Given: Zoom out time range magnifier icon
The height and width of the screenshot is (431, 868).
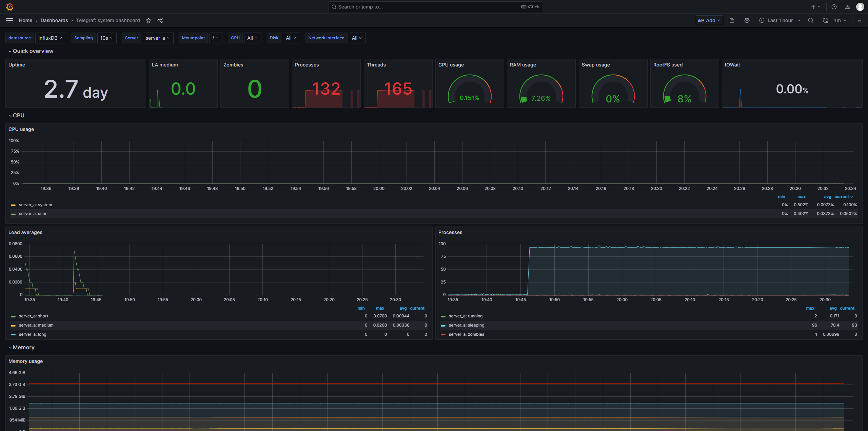Looking at the screenshot, I should [x=811, y=20].
